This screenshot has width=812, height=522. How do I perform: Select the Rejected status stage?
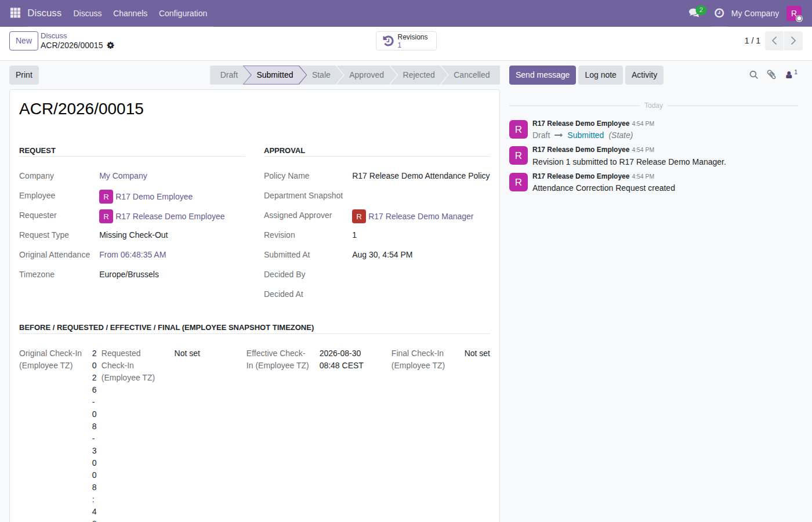(x=419, y=75)
